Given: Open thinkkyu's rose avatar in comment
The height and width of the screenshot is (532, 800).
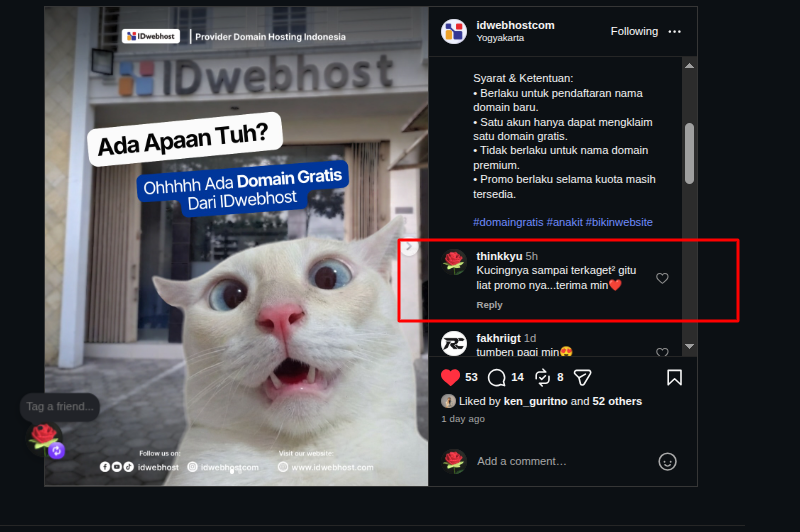Looking at the screenshot, I should click(x=454, y=262).
